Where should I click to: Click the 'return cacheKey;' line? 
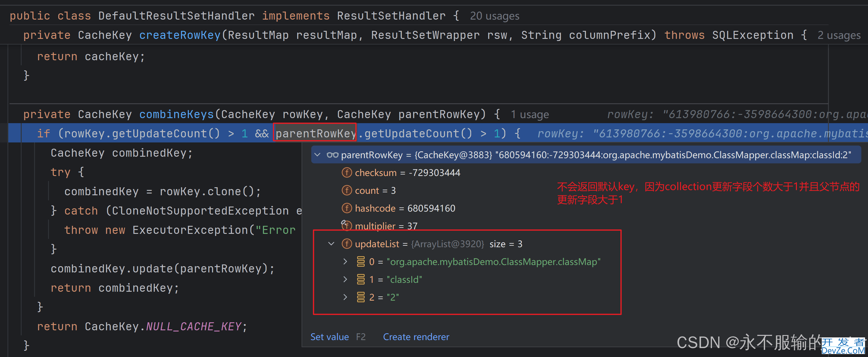coord(91,56)
